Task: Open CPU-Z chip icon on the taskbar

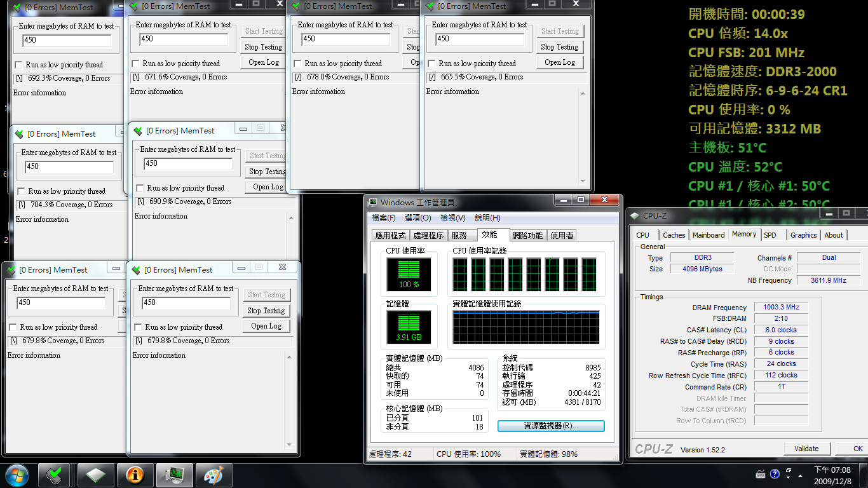Action: tap(96, 475)
